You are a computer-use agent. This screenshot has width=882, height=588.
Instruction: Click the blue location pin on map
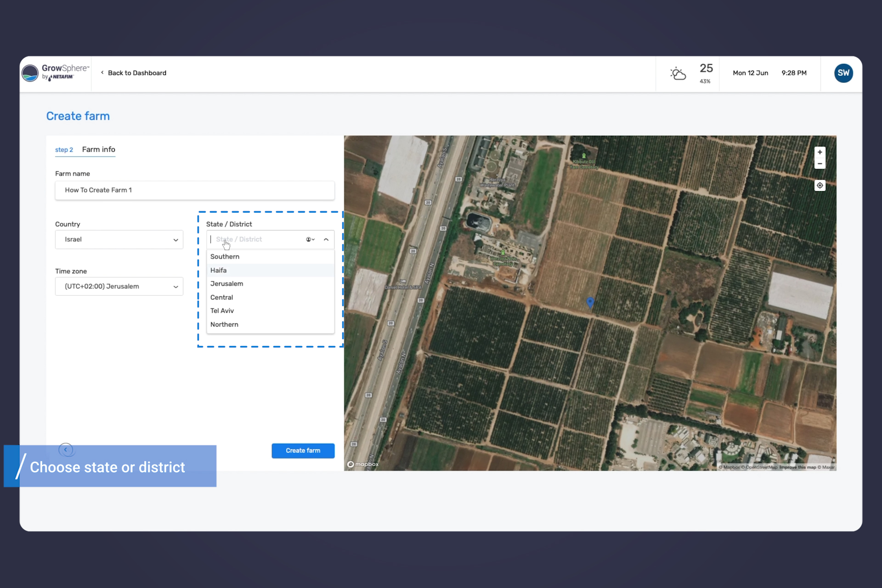click(590, 302)
